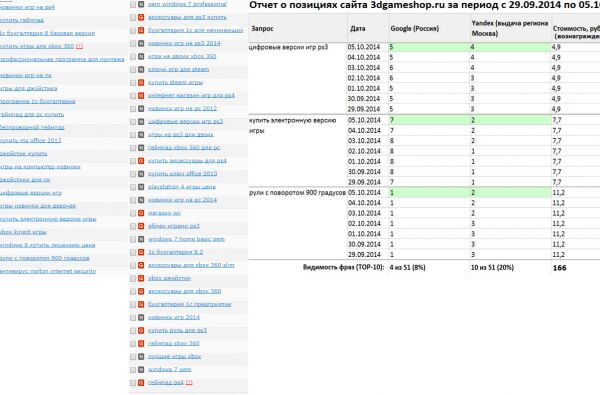This screenshot has width=600, height=395.
Task: Click the G badge beside 1с бухгалтерия 8.2
Action: (x=141, y=252)
